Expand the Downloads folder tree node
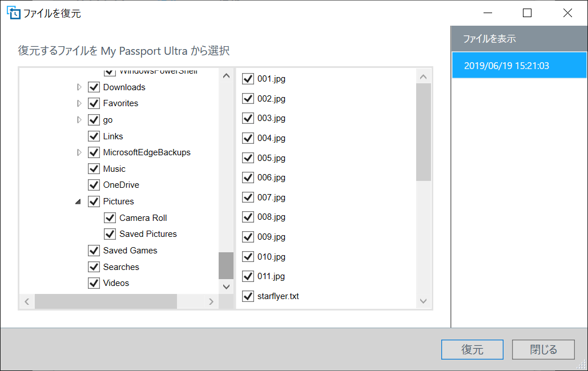The image size is (588, 371). pos(79,87)
